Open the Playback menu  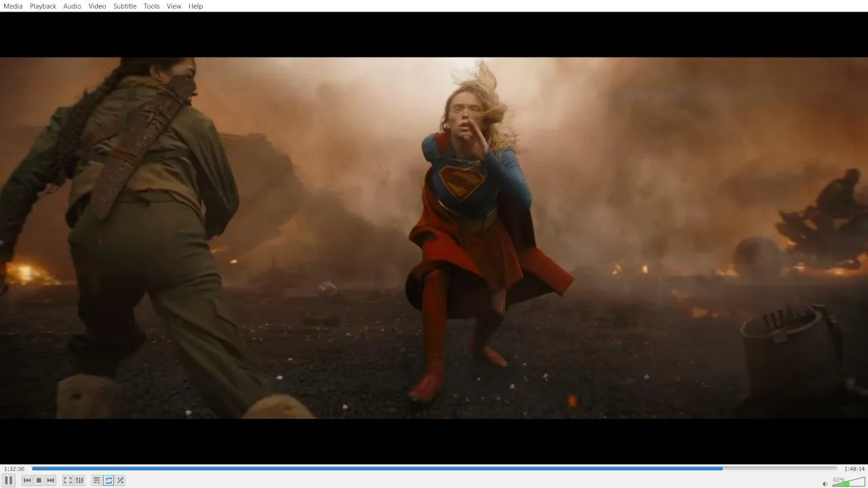(43, 6)
